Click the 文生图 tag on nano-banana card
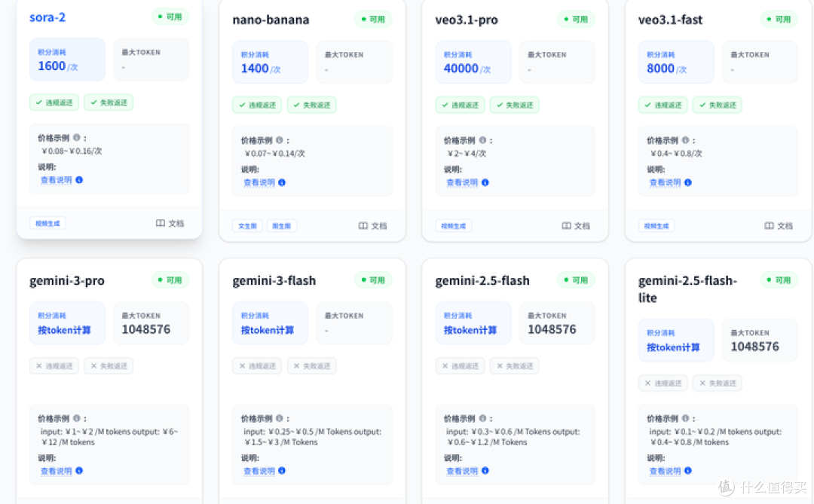 tap(247, 226)
